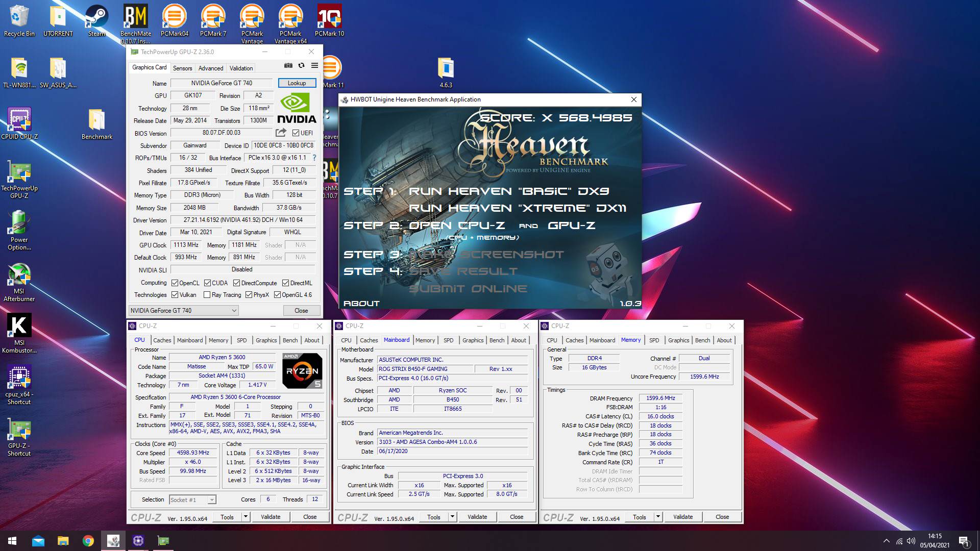Click BIOS version share/export icon

tap(280, 133)
